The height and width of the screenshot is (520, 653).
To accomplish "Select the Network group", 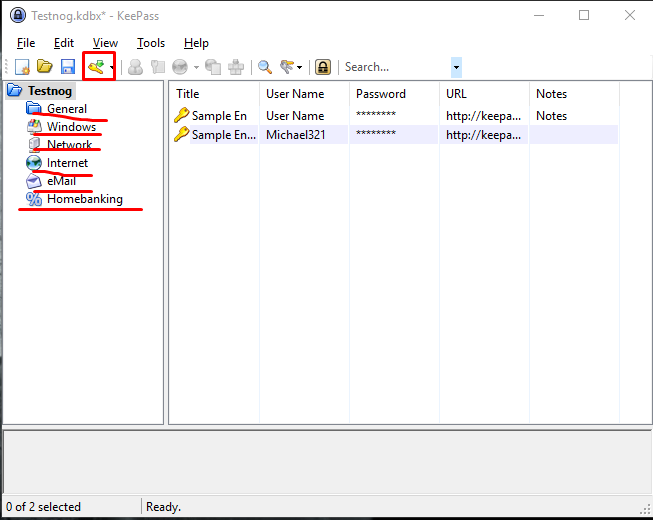I will pos(69,144).
